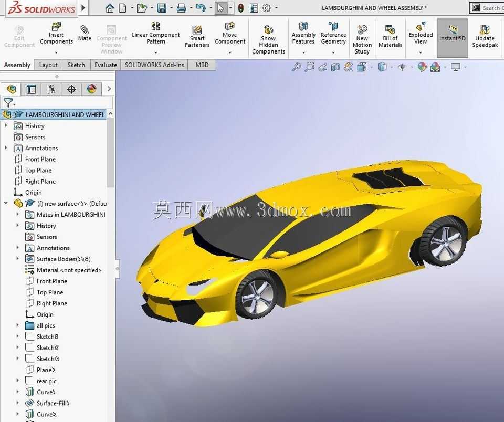
Task: Open Options with the gear icon
Action: (x=267, y=8)
